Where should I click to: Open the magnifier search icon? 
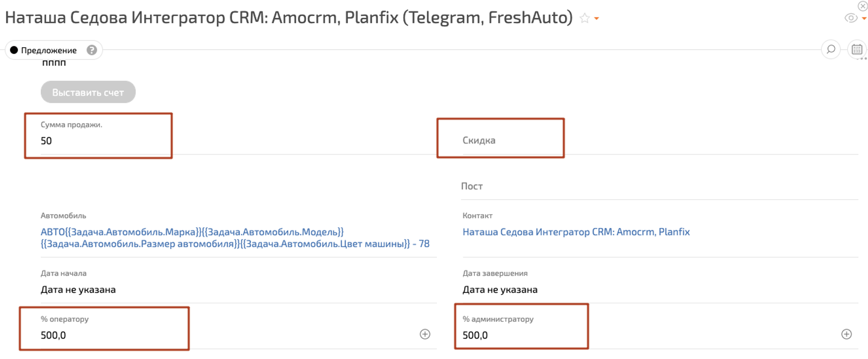tap(831, 49)
